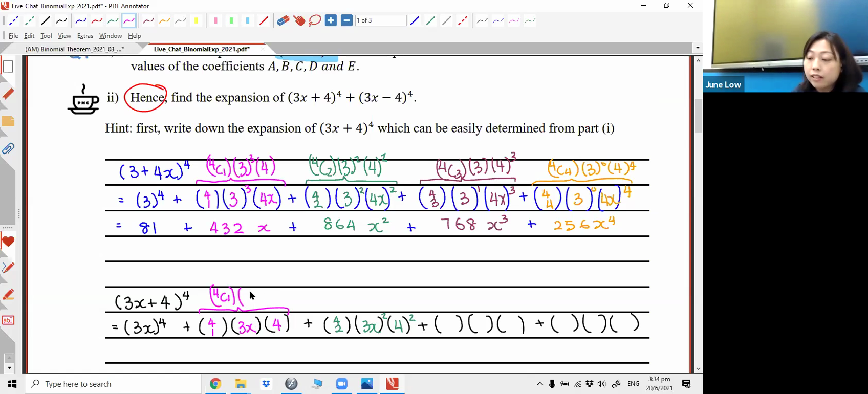Open Google Chrome from the taskbar

coord(215,384)
